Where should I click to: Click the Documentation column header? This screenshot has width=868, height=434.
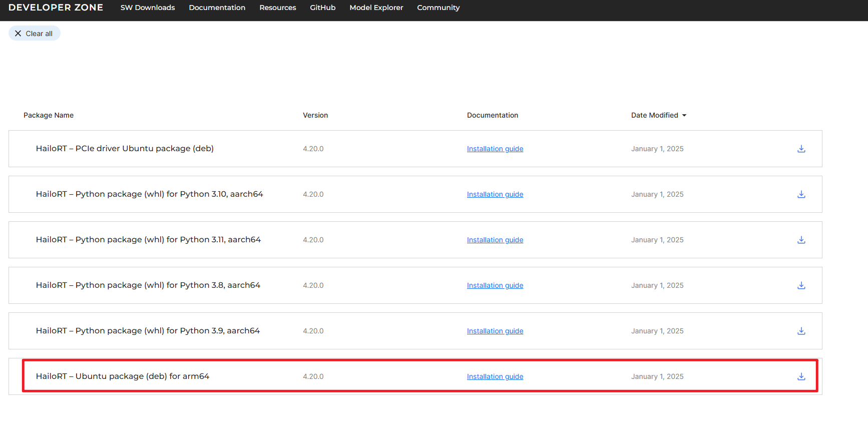tap(493, 115)
